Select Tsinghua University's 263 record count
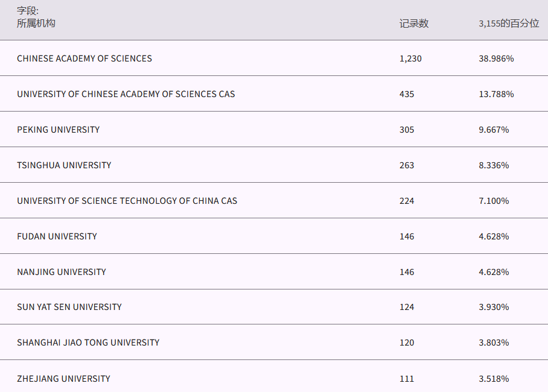 pyautogui.click(x=407, y=165)
